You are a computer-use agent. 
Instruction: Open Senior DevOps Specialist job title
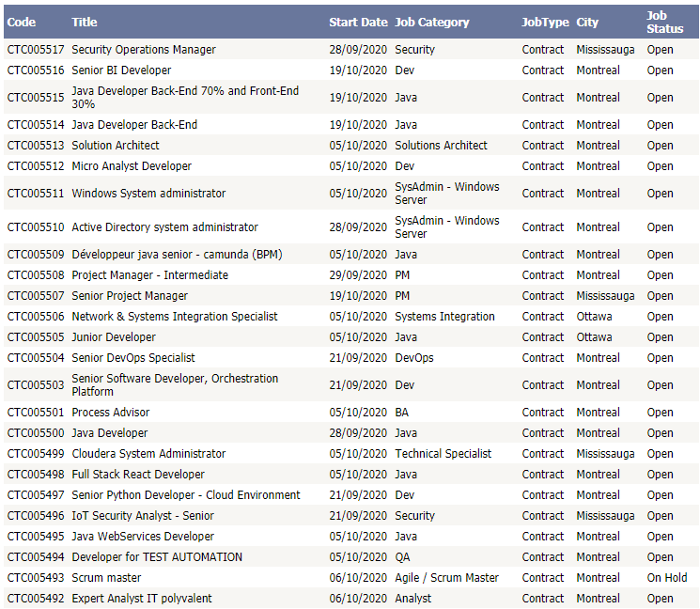(x=133, y=358)
